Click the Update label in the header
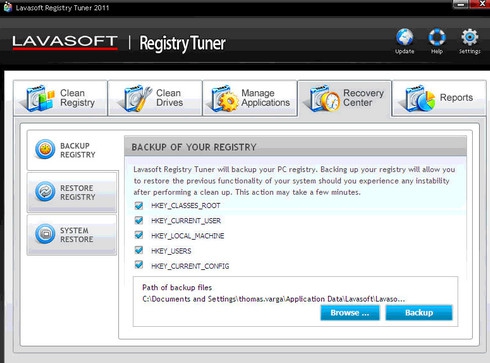This screenshot has width=490, height=363. (x=405, y=51)
